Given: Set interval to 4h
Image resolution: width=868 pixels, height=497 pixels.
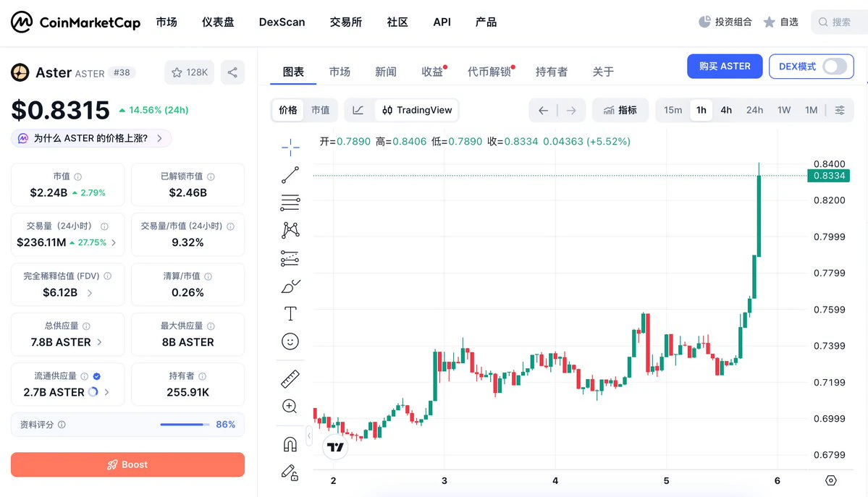Looking at the screenshot, I should point(726,110).
